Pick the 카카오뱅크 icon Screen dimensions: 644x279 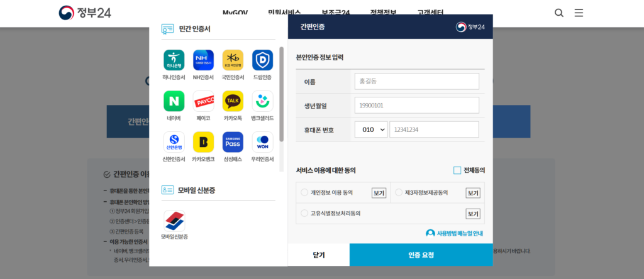[x=203, y=142]
